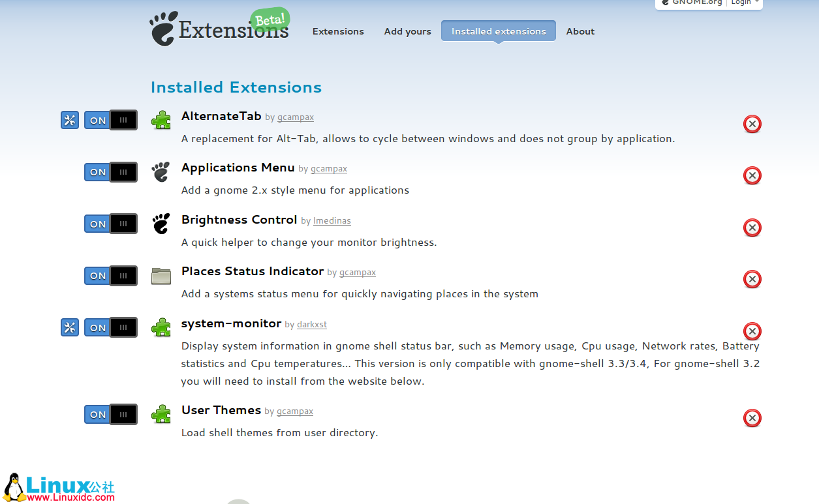
Task: Remove Places Status Indicator with red X
Action: (752, 279)
